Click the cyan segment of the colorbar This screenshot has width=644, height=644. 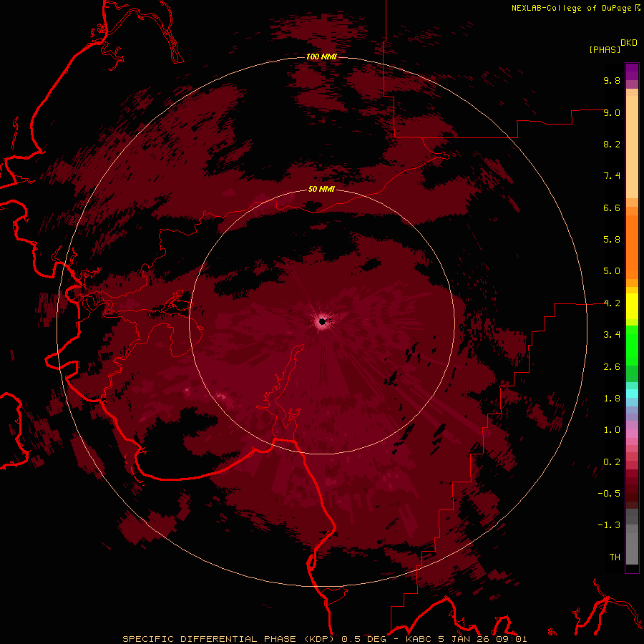[632, 394]
